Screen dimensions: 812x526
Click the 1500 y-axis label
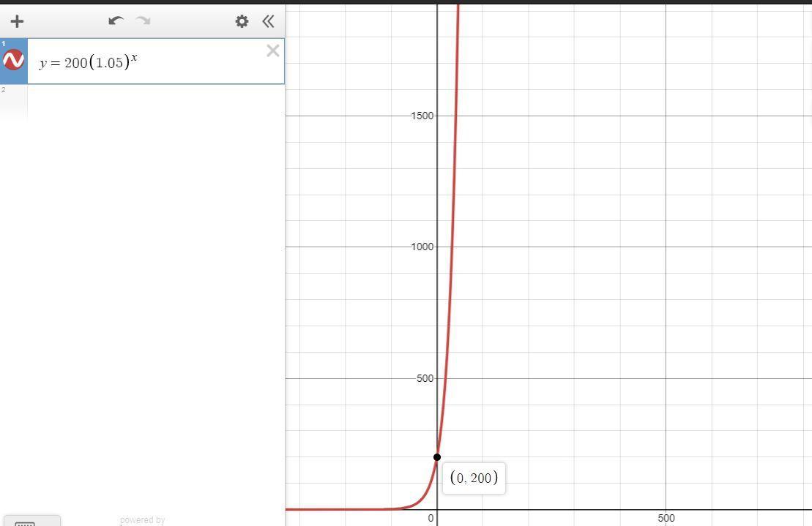click(x=422, y=116)
